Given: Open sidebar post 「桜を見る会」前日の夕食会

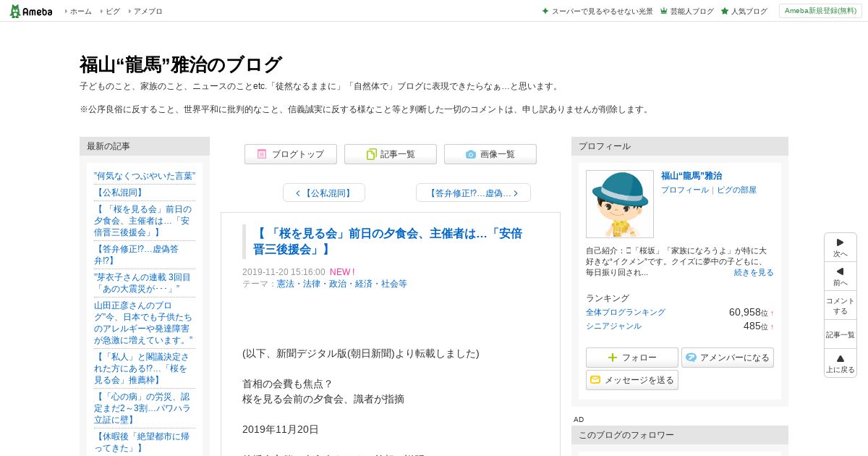Looking at the screenshot, I should coord(142,221).
